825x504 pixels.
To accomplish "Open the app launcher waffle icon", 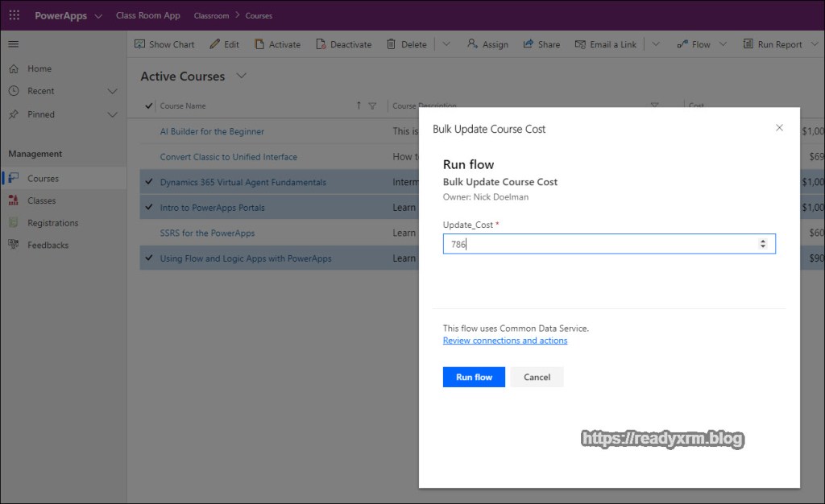I will point(14,16).
